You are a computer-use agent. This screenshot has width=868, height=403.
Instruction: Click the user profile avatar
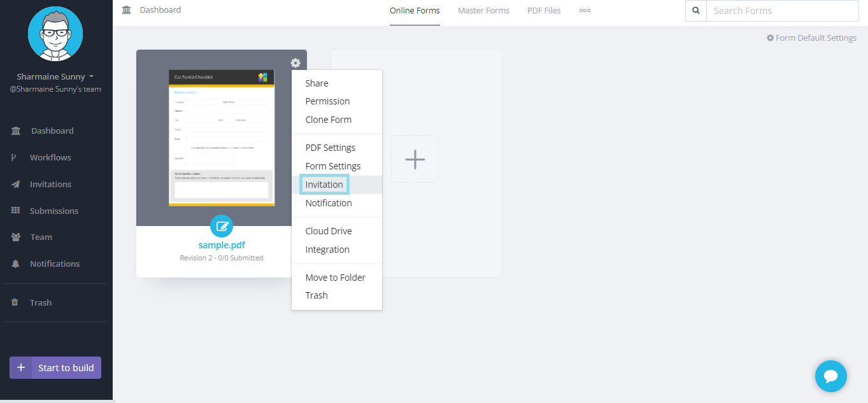(x=55, y=34)
